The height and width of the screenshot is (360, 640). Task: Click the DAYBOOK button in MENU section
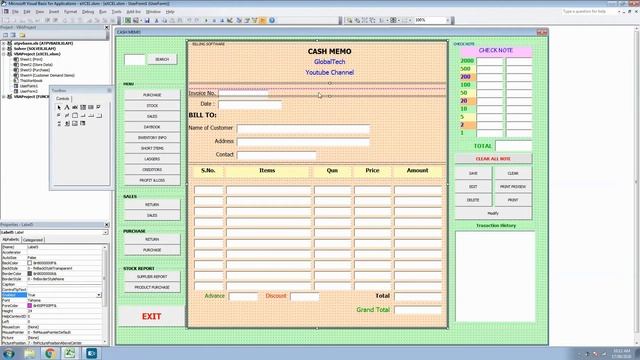point(152,127)
